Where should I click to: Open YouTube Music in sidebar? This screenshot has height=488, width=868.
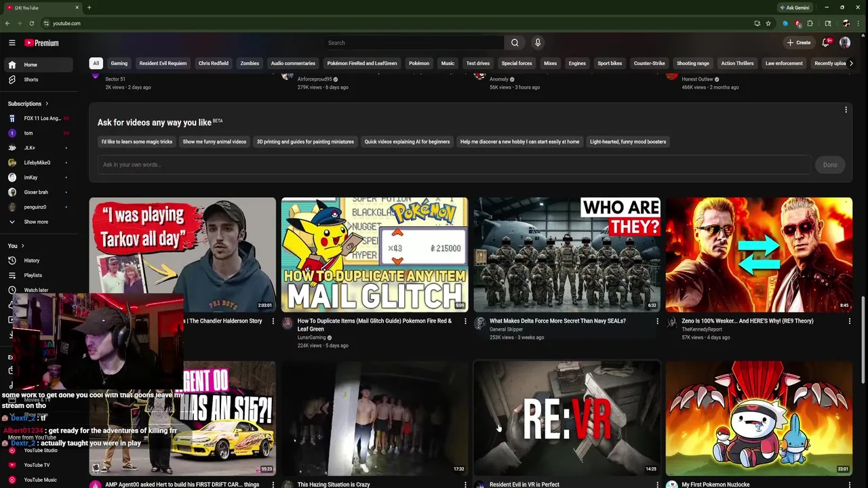tap(39, 480)
